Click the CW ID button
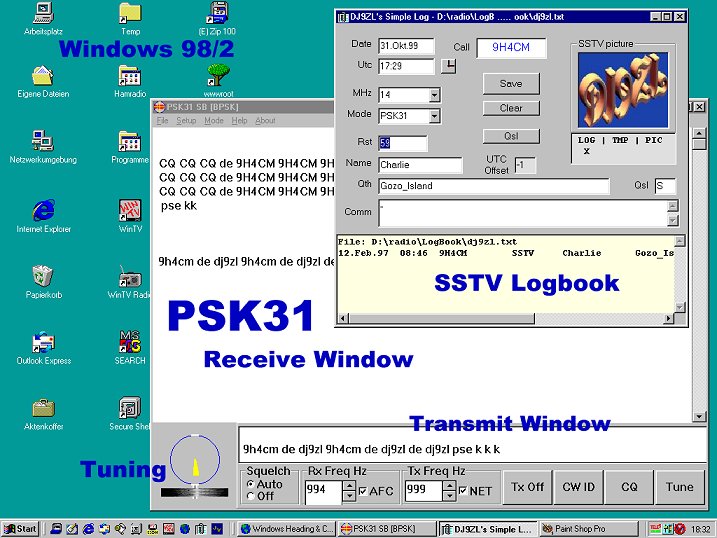This screenshot has height=538, width=717. (578, 487)
